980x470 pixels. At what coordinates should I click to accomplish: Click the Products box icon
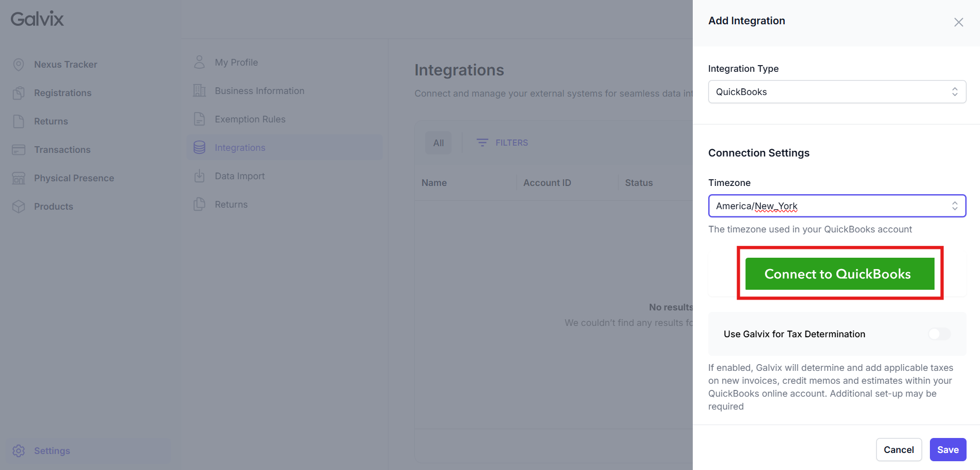pyautogui.click(x=19, y=207)
